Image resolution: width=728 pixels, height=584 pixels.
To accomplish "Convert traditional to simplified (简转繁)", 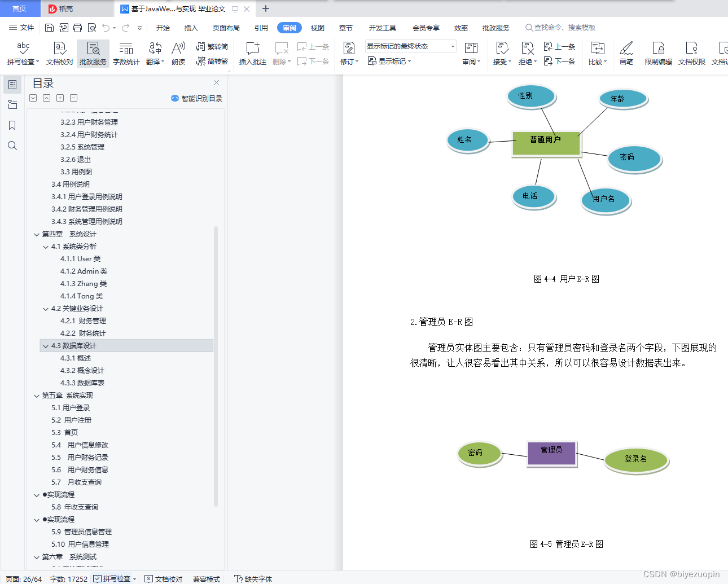I will (x=212, y=61).
